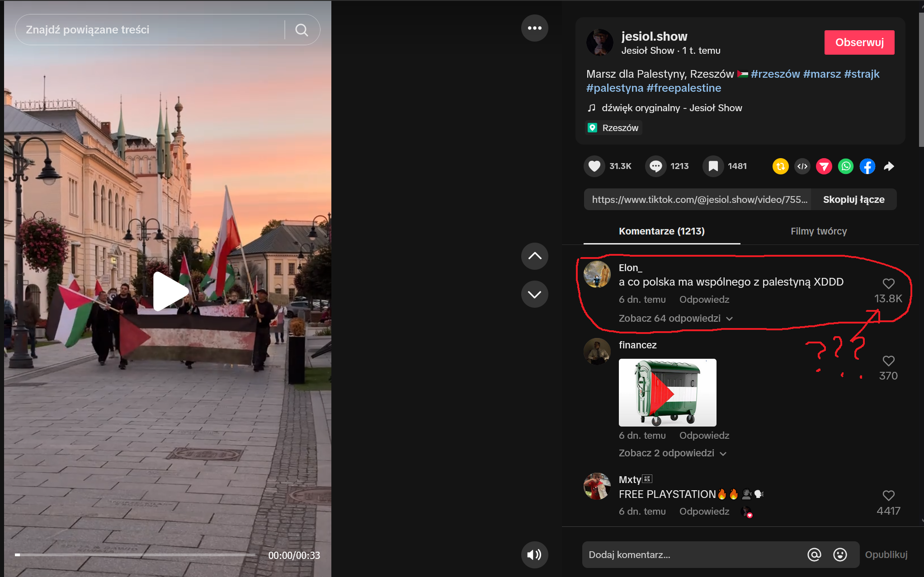Mute the video sound
The image size is (924, 577).
534,554
